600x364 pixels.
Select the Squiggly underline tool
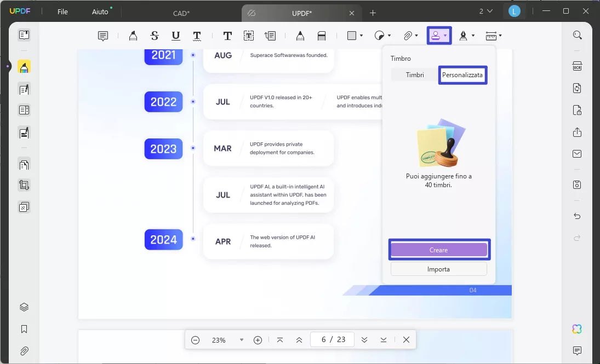click(x=197, y=36)
